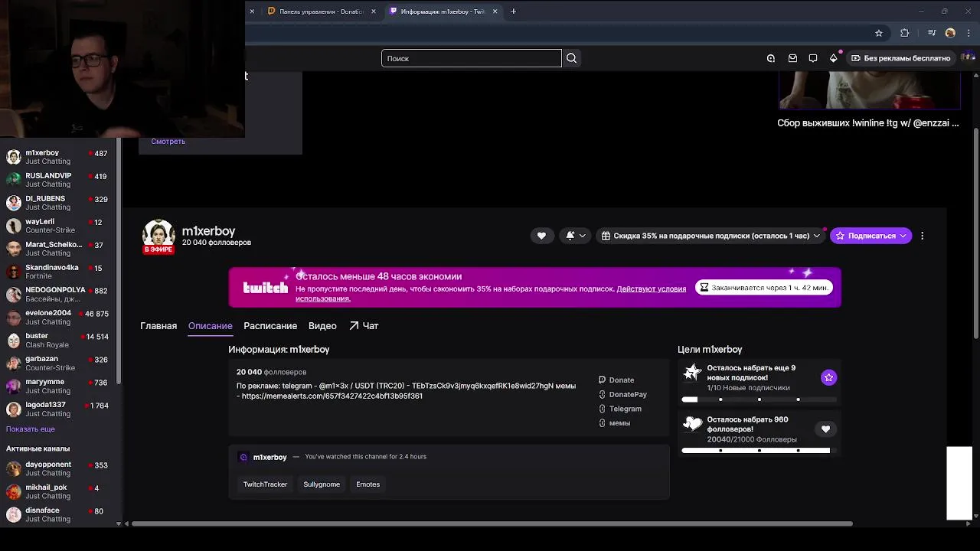Open DI_RUBENS sidebar channel

point(58,203)
